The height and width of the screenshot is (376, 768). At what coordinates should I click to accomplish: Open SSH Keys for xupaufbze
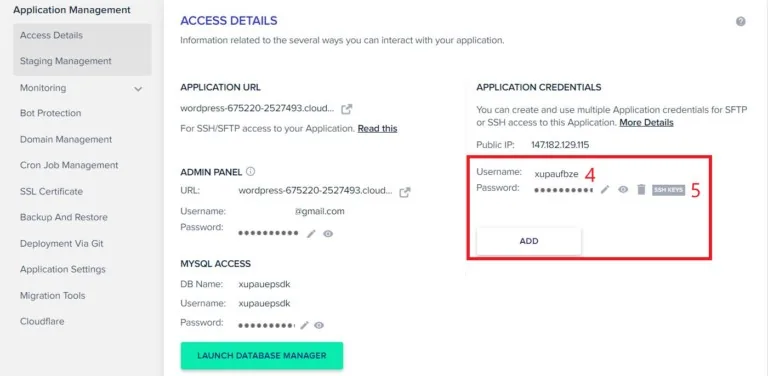tap(668, 190)
